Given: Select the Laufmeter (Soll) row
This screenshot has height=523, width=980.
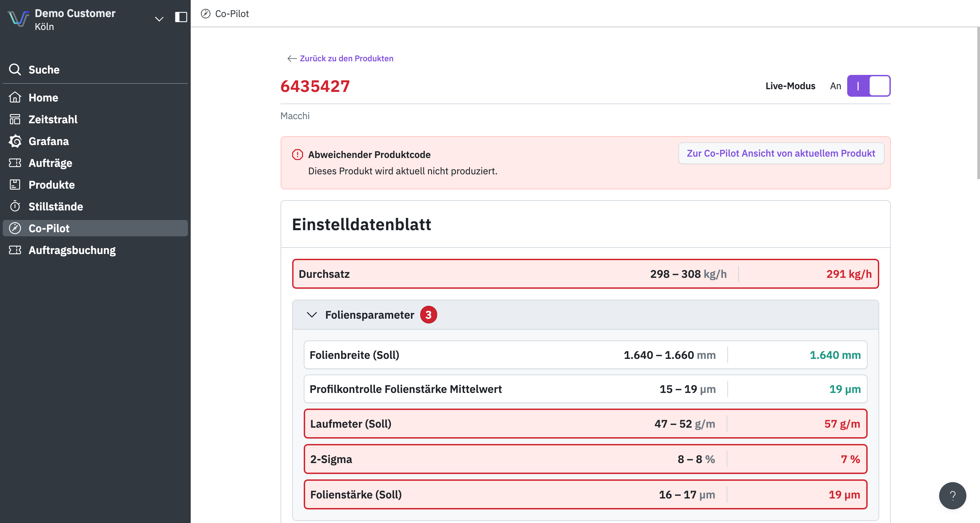Looking at the screenshot, I should point(585,423).
